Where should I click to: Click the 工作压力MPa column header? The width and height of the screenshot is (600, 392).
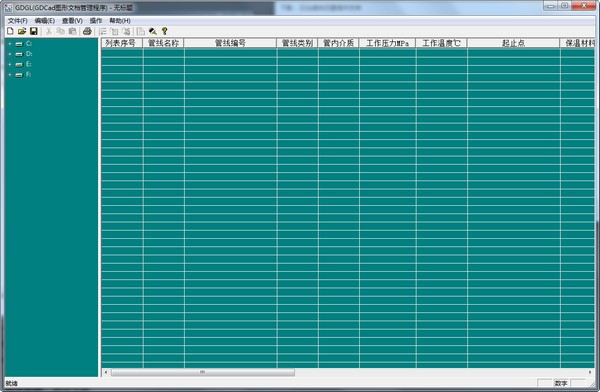[x=388, y=43]
